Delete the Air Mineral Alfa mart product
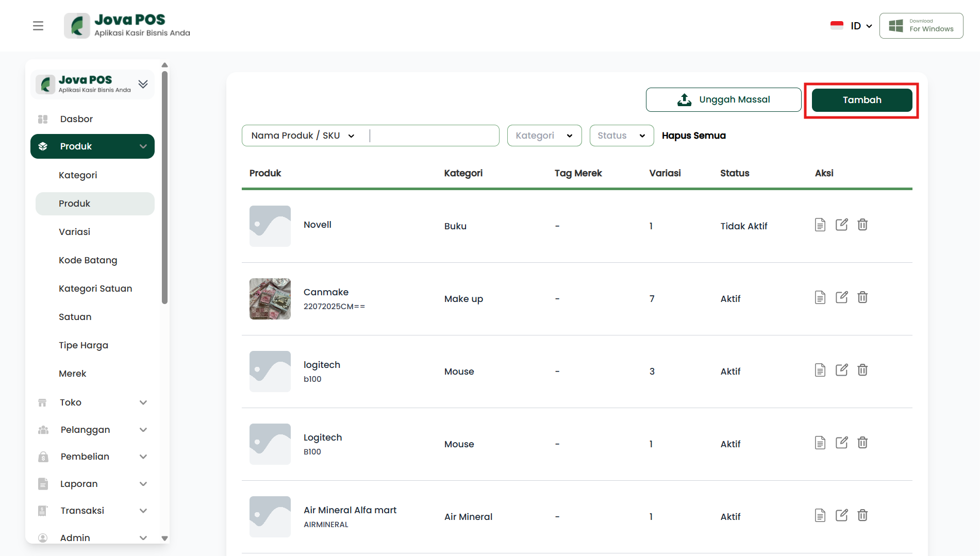The height and width of the screenshot is (556, 980). pyautogui.click(x=862, y=515)
